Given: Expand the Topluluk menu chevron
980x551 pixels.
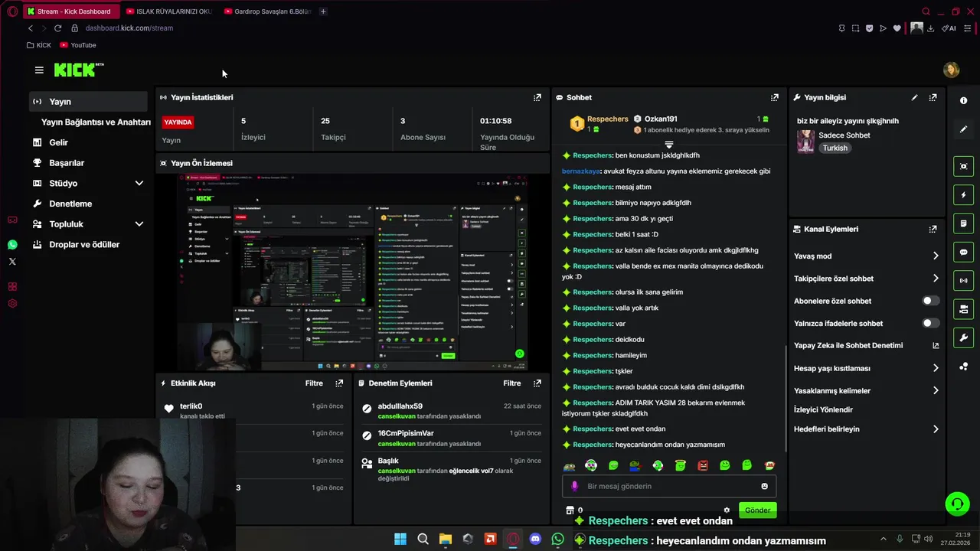Looking at the screenshot, I should 139,224.
